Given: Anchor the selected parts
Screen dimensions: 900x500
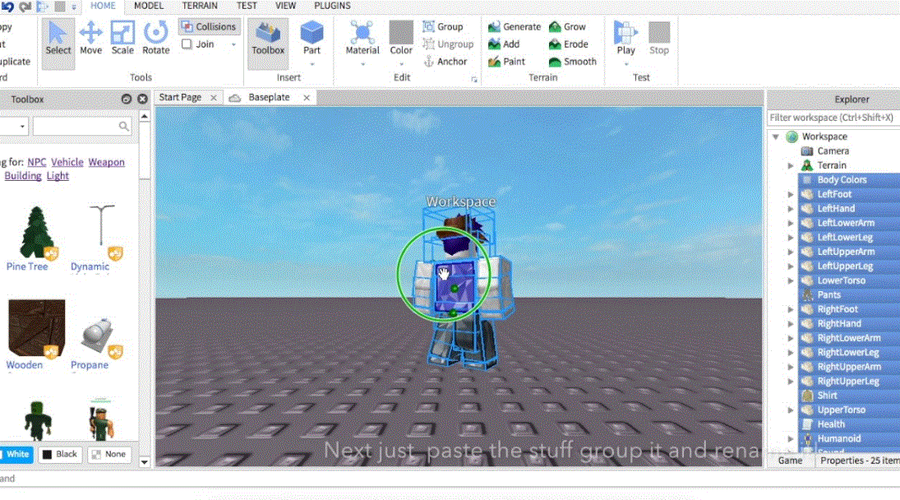Looking at the screenshot, I should (445, 61).
